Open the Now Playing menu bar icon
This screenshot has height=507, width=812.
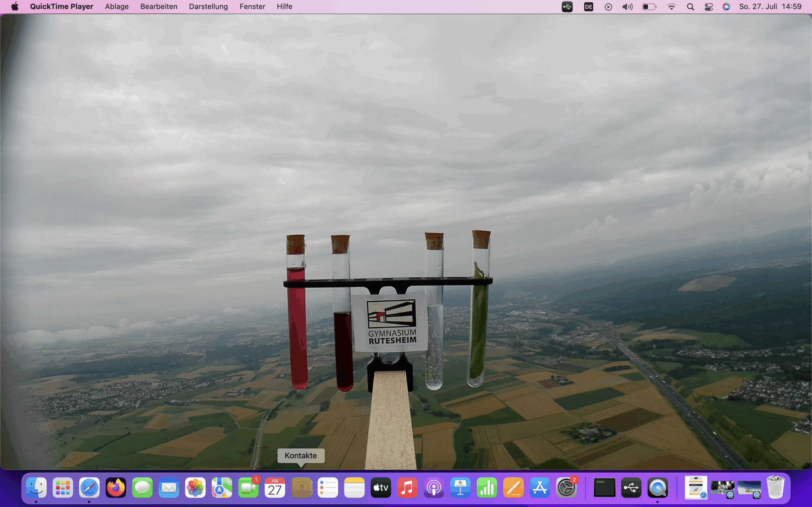(608, 7)
